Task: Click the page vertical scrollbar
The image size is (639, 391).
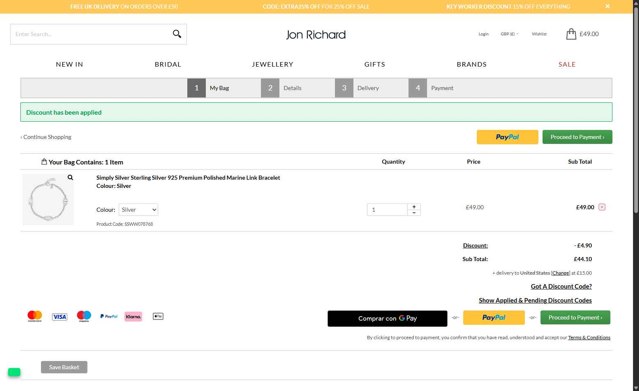Action: (x=636, y=110)
